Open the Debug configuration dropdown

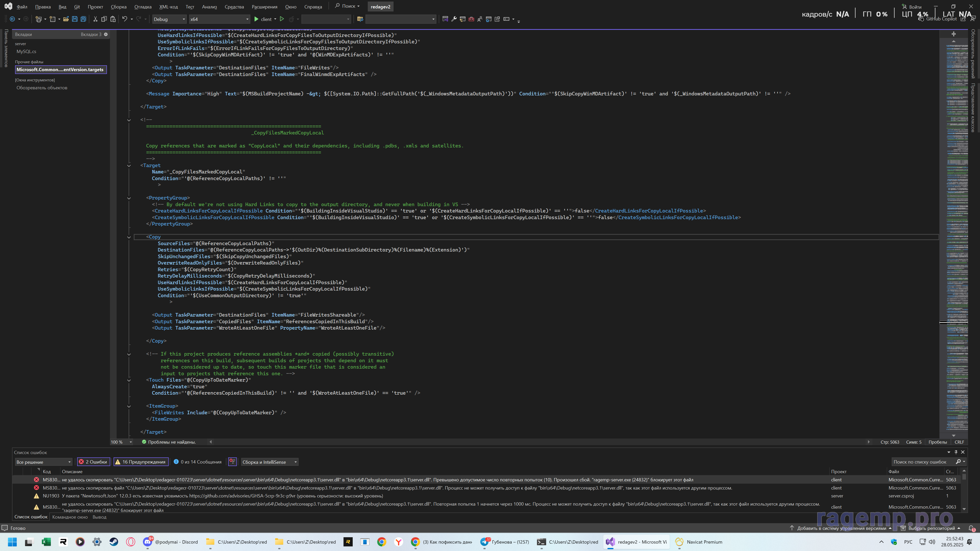pos(169,19)
